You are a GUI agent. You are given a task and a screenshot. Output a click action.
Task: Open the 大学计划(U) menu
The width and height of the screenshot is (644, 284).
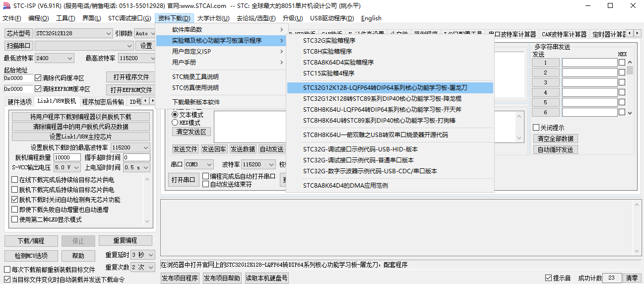coord(213,18)
